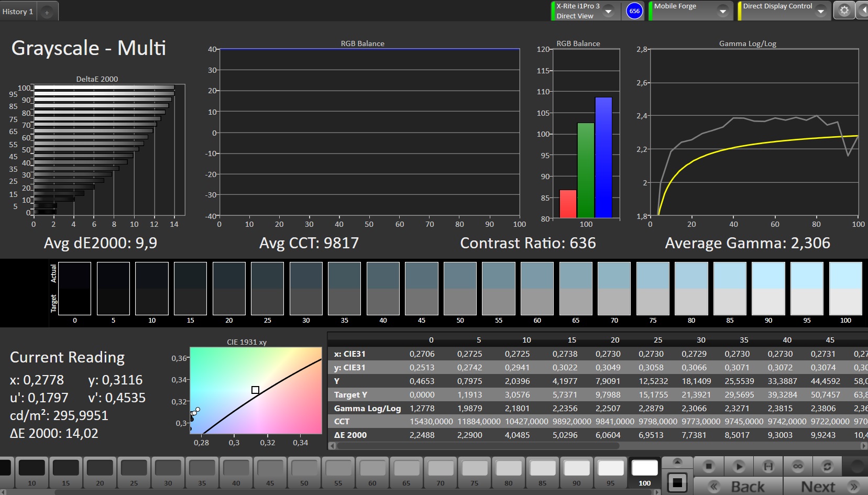Toggle continuous read infinity icon

pyautogui.click(x=797, y=466)
